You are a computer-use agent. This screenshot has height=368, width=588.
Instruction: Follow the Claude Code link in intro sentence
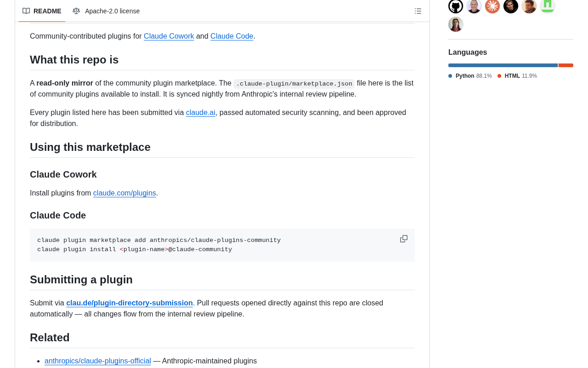point(232,36)
